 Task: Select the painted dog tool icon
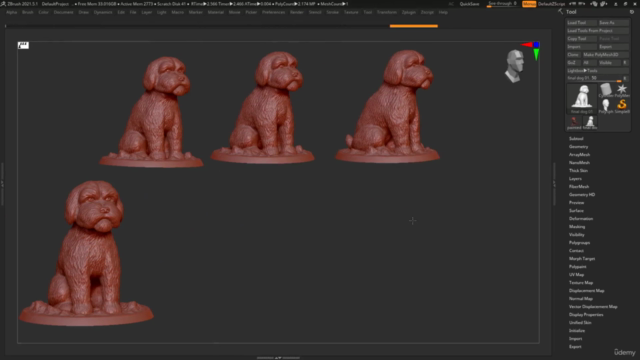tap(574, 122)
